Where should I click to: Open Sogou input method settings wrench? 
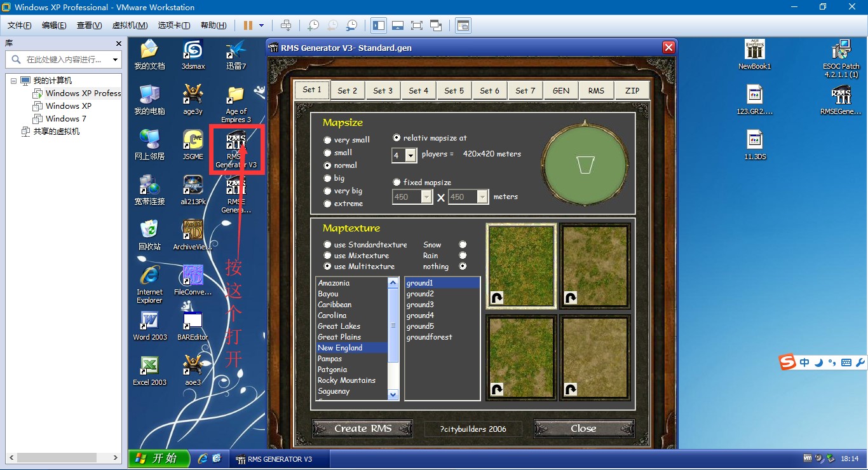[860, 363]
